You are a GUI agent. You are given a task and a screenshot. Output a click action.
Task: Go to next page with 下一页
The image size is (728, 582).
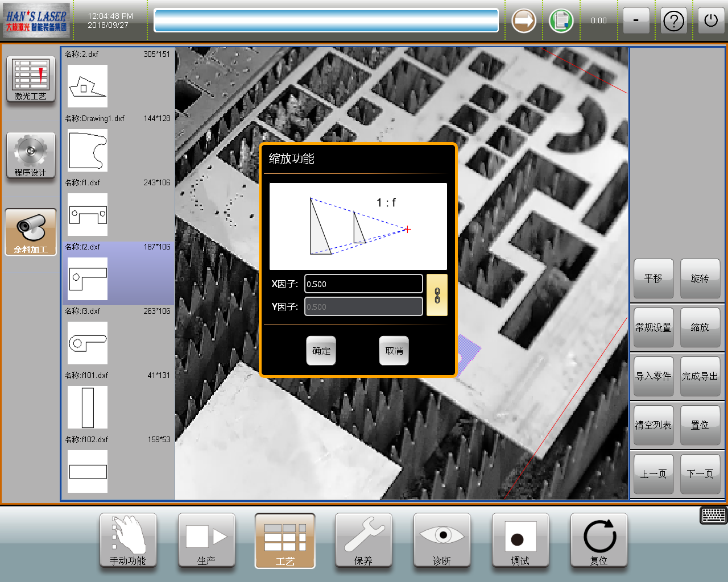700,474
